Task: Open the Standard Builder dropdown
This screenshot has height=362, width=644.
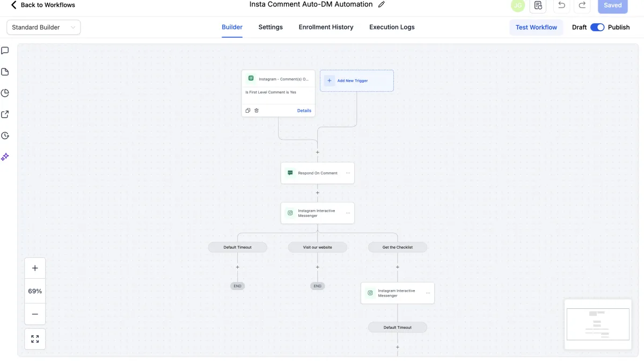Action: click(x=43, y=27)
